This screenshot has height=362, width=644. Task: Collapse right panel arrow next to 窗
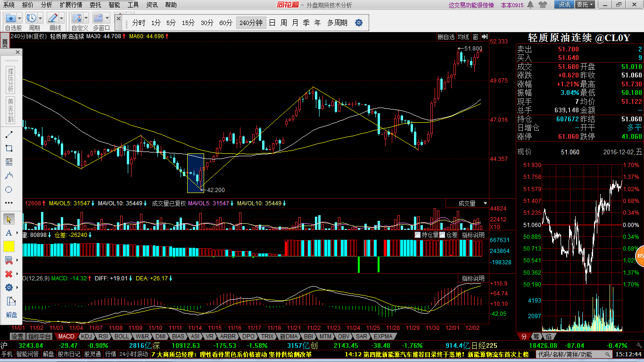[485, 37]
